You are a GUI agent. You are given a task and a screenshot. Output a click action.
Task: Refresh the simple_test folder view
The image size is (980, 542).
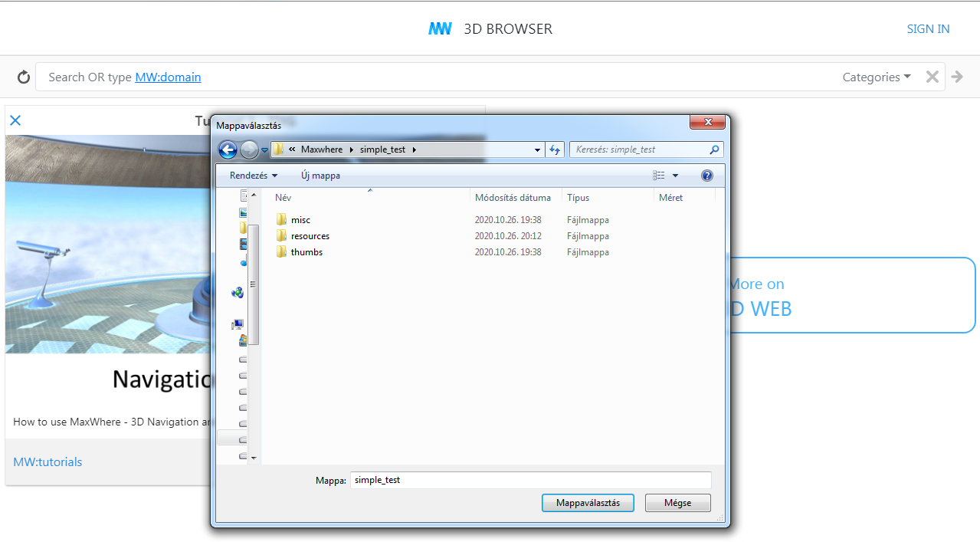pos(555,149)
